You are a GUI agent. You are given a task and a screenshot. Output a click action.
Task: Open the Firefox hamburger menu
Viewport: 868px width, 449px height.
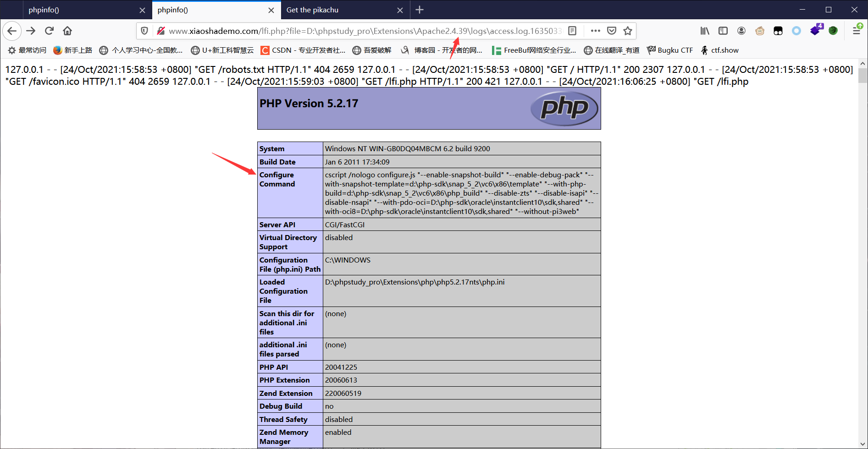tap(857, 30)
